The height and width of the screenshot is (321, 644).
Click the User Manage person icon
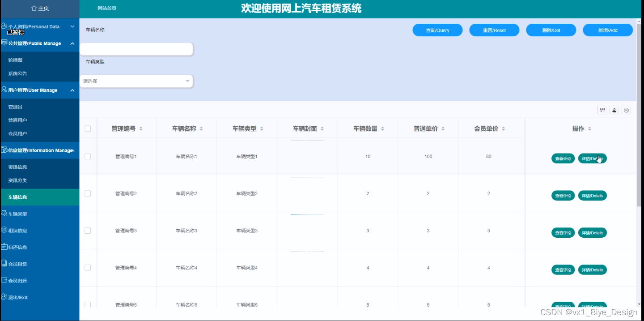pyautogui.click(x=4, y=90)
